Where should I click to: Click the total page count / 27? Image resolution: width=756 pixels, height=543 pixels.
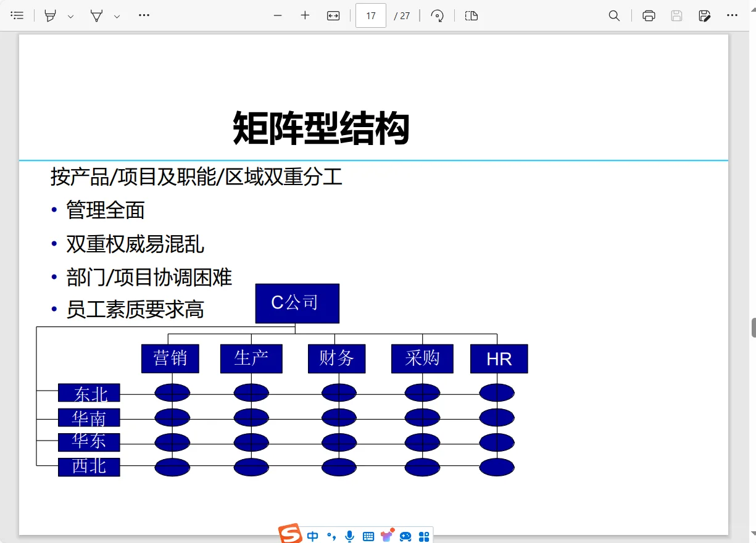click(x=402, y=16)
